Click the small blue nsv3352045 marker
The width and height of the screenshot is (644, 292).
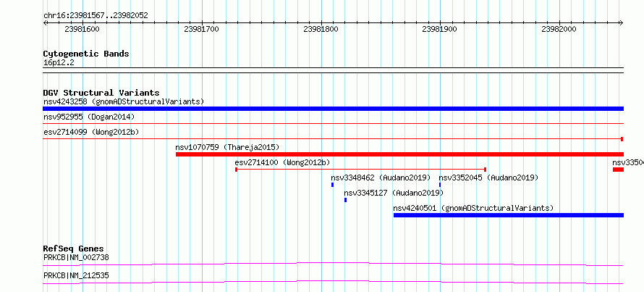440,185
